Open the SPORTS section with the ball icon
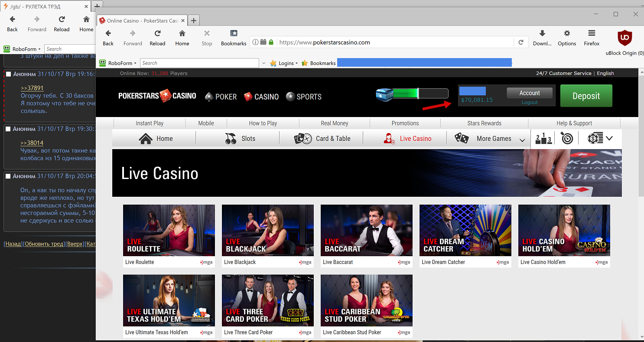The width and height of the screenshot is (644, 342). [x=303, y=97]
